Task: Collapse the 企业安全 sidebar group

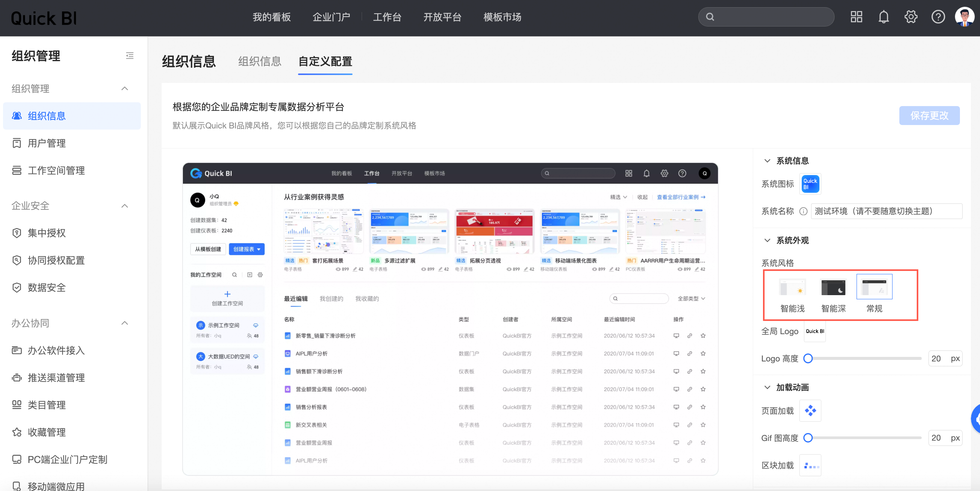Action: tap(125, 206)
